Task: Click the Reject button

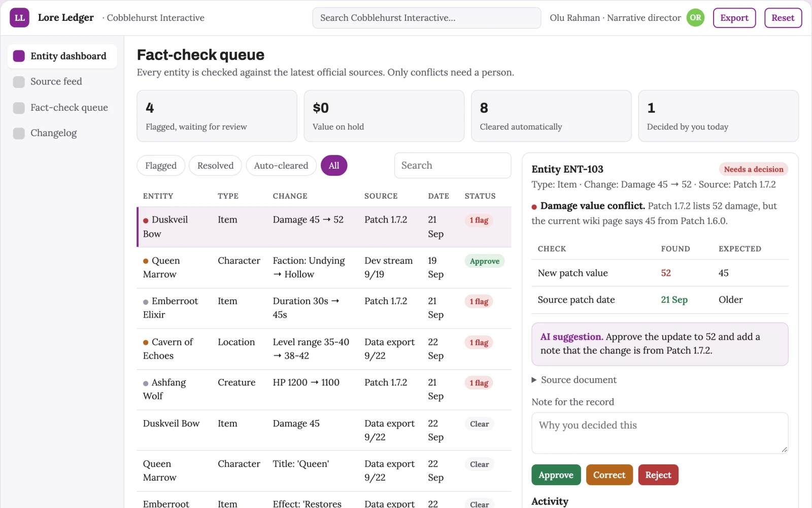Action: [658, 475]
